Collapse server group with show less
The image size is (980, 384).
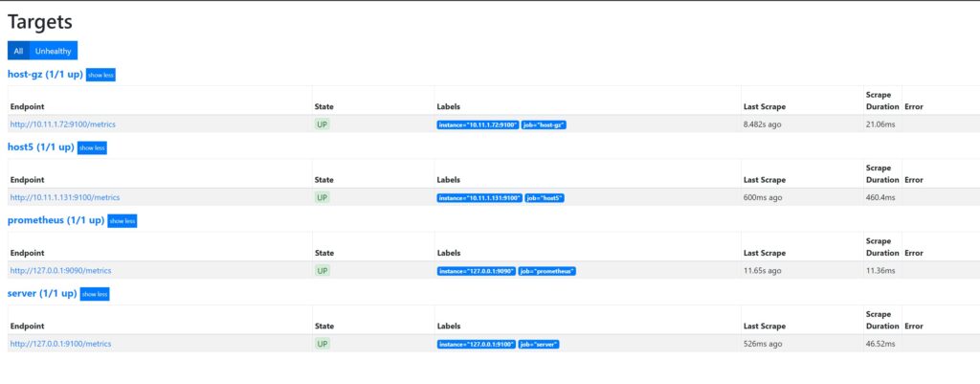95,294
